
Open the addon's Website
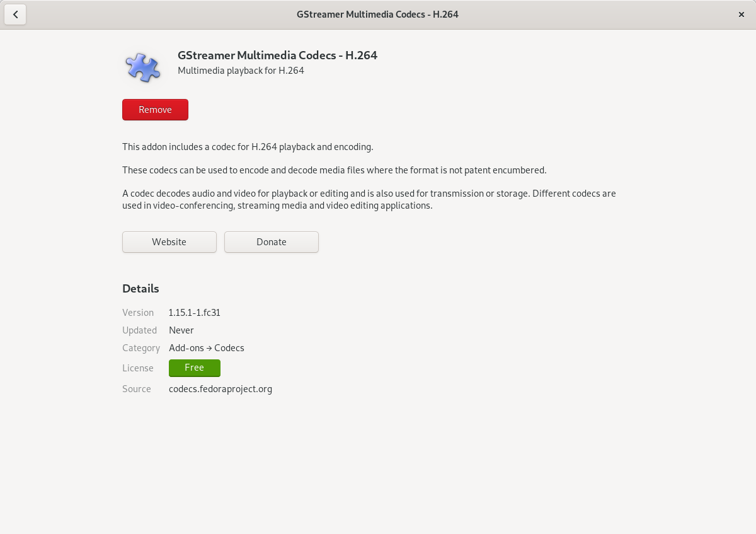coord(169,242)
